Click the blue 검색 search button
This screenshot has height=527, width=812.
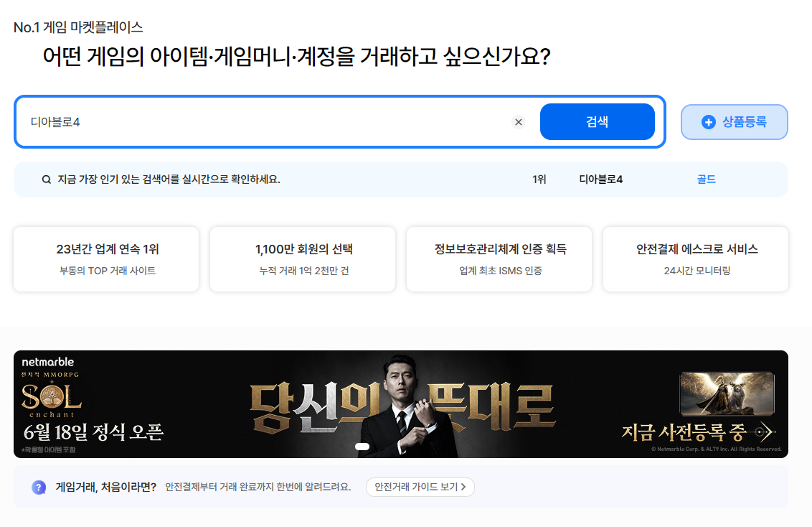(597, 122)
